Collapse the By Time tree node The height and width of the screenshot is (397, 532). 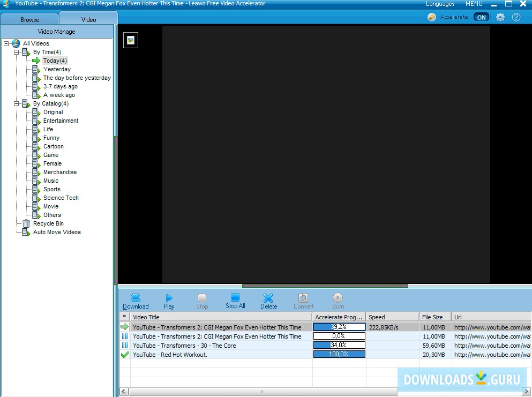(x=16, y=52)
